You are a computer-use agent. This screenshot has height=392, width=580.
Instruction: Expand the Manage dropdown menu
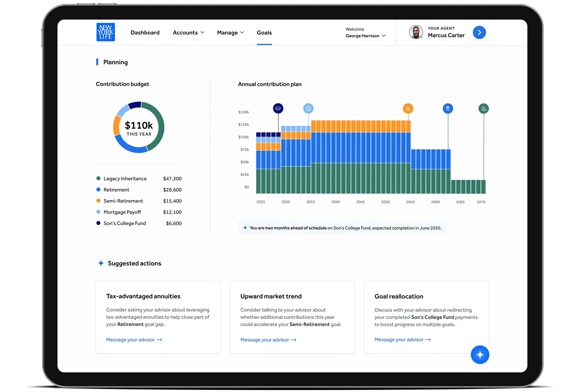point(230,33)
